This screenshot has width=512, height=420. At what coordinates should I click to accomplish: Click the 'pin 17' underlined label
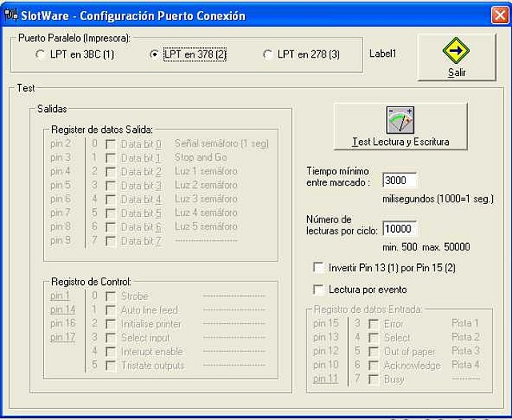pyautogui.click(x=62, y=337)
